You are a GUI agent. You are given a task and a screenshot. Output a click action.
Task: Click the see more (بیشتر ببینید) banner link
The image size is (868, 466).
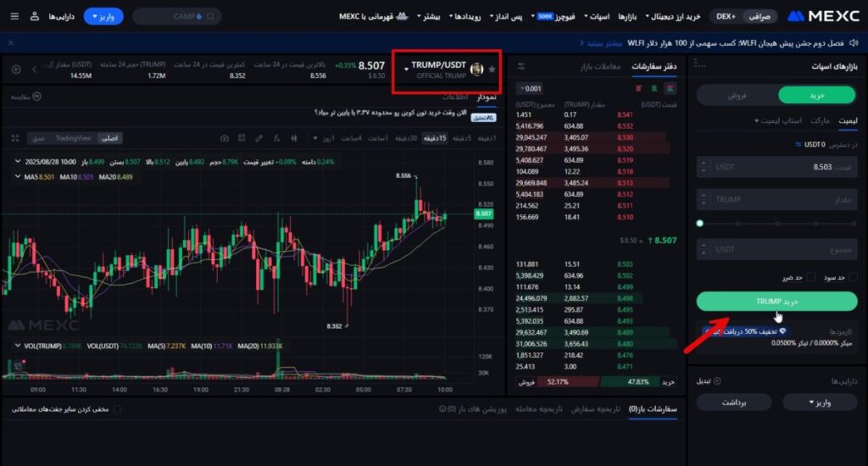pos(601,43)
